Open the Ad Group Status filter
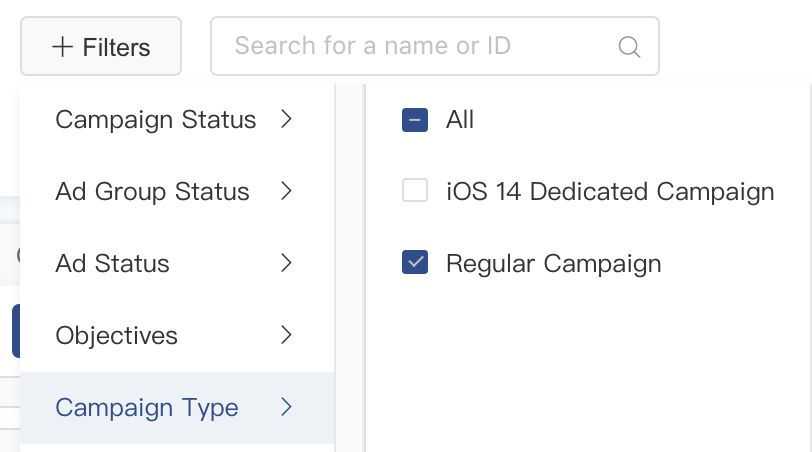The width and height of the screenshot is (812, 452). tap(177, 192)
